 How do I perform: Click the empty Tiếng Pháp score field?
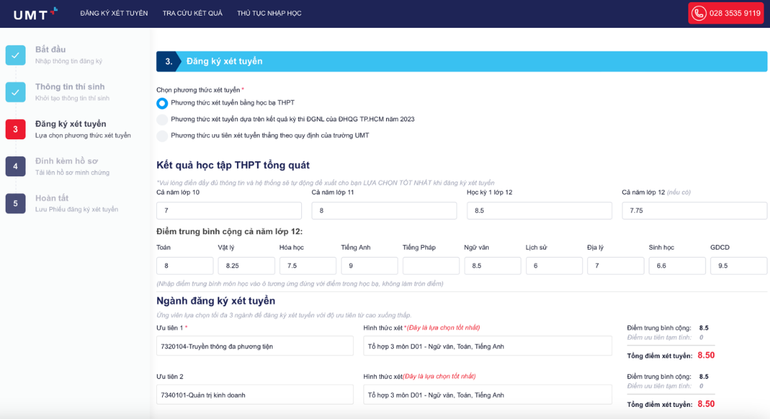pos(430,266)
